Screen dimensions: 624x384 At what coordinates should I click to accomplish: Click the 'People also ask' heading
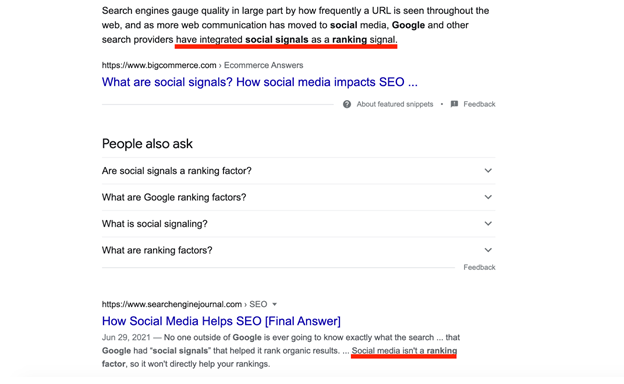[x=147, y=144]
